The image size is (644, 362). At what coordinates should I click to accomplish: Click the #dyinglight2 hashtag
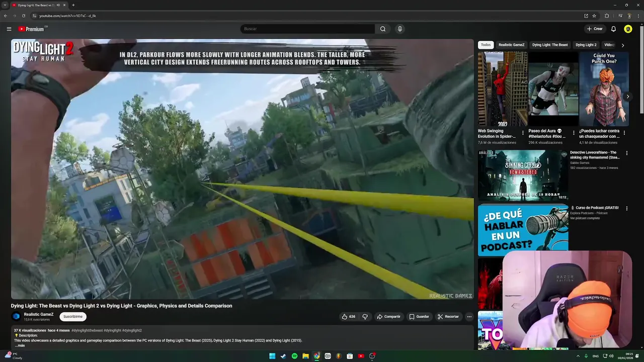[x=132, y=330]
